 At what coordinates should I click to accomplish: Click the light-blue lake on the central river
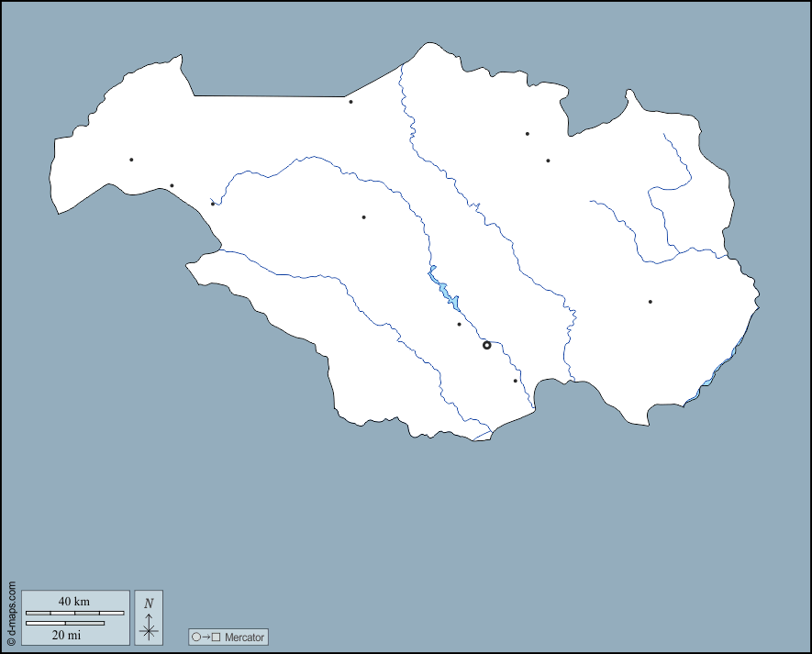coord(445,292)
